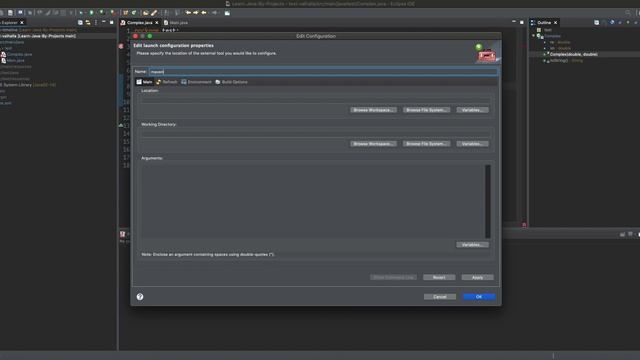640x360 pixels.
Task: Close the Outline view tab
Action: click(556, 22)
